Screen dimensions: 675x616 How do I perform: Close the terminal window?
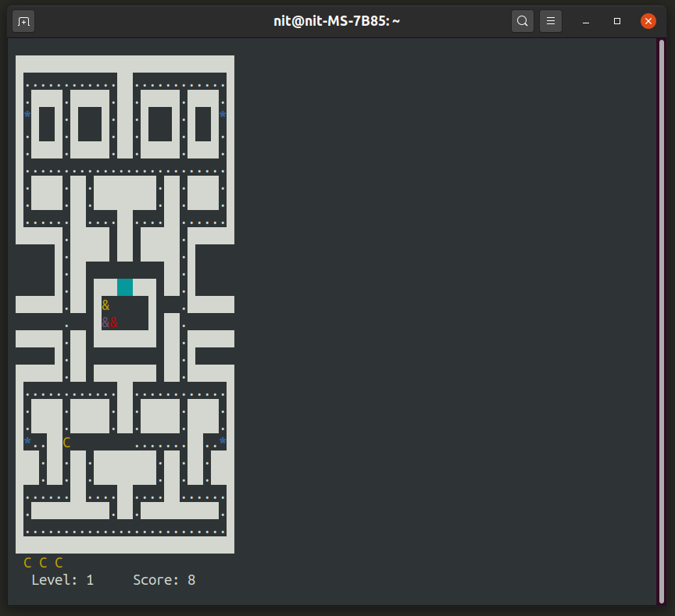648,21
